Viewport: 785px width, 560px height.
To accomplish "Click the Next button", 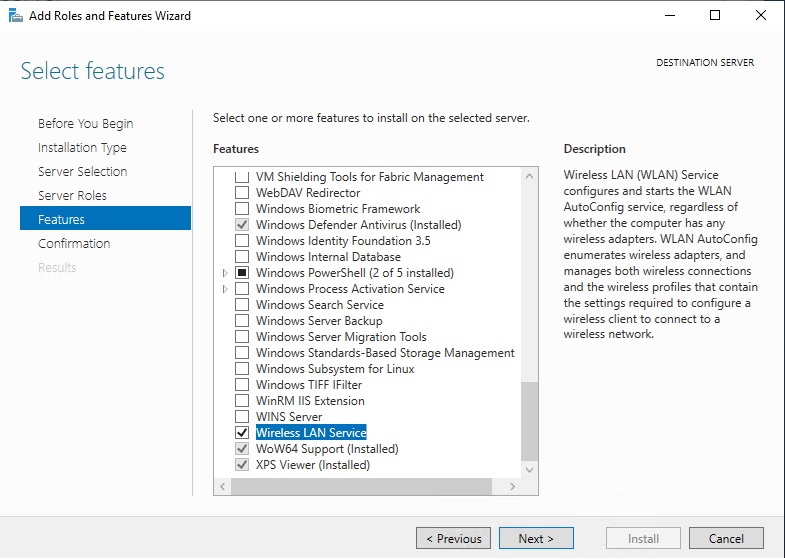I will (x=536, y=538).
